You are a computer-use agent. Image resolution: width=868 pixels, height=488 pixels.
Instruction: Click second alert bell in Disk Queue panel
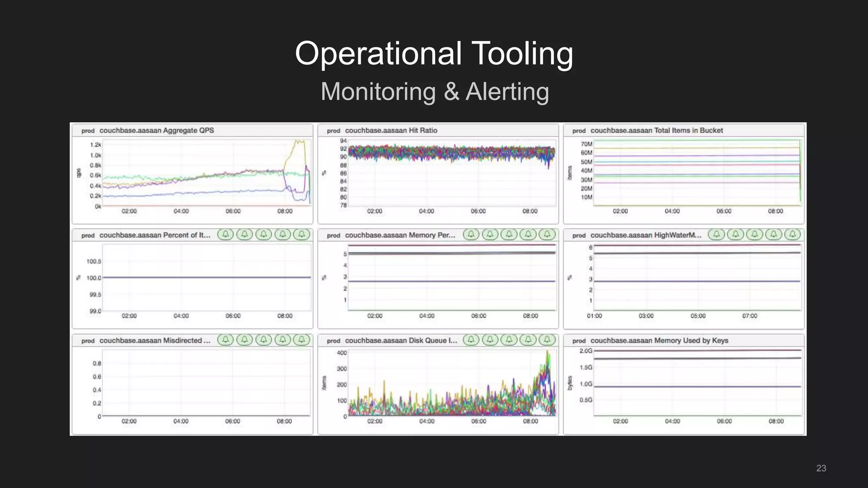(490, 340)
